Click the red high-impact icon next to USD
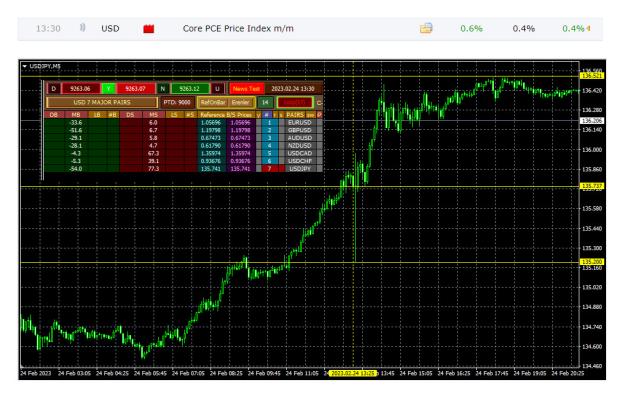This screenshot has width=625, height=399. click(x=149, y=28)
